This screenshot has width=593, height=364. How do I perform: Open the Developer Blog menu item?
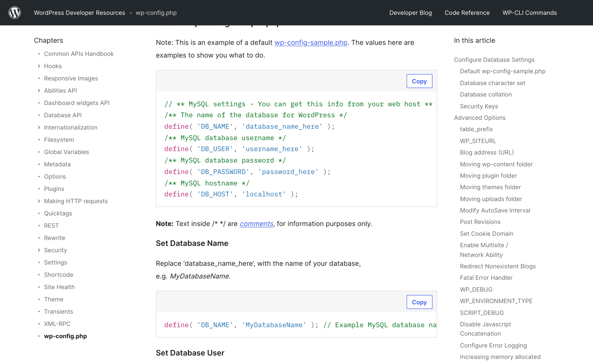click(x=410, y=13)
